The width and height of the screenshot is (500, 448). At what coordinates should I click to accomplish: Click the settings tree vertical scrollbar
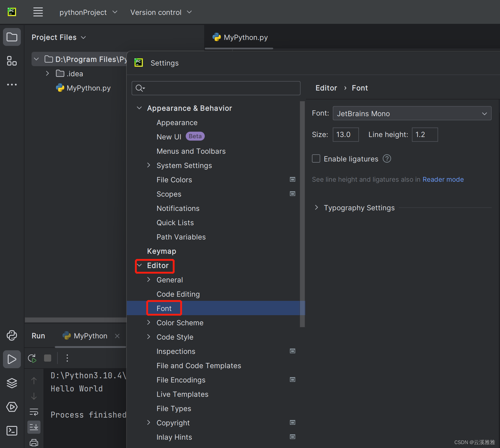coord(302,214)
